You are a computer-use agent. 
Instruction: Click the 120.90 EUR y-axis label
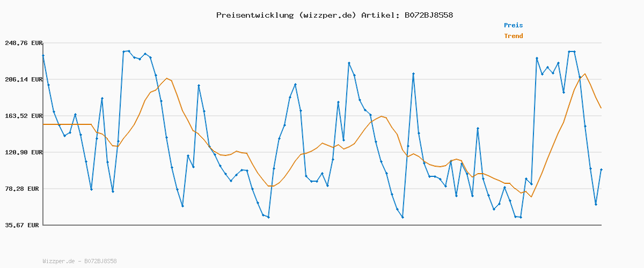(24, 152)
